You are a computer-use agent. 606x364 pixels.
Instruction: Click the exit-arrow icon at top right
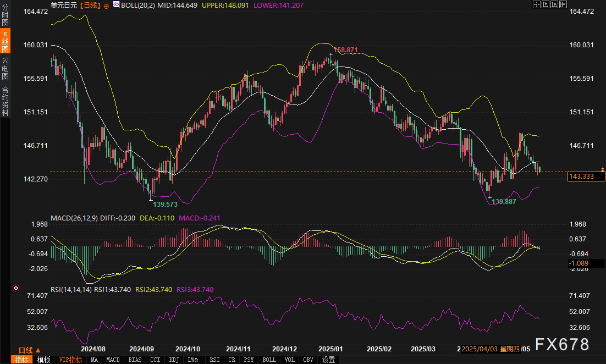[563, 4]
